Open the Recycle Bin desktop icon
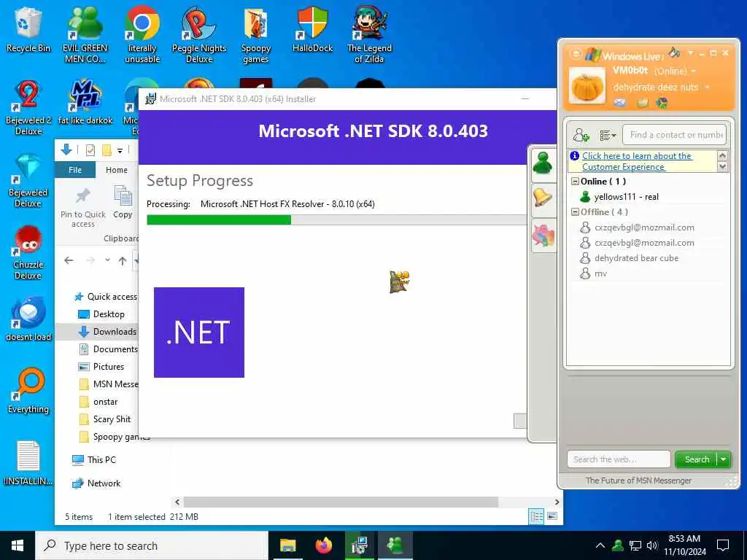Screen dimensions: 747x560 pos(28,30)
